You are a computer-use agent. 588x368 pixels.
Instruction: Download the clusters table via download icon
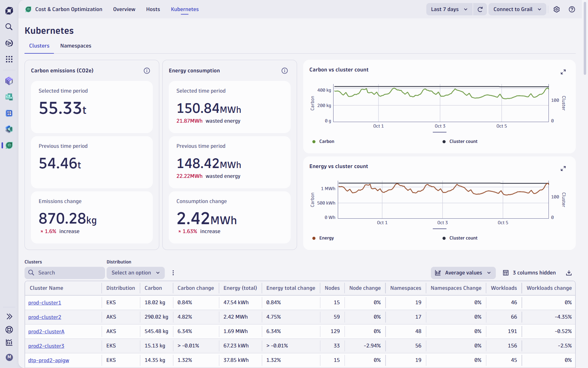click(x=569, y=273)
